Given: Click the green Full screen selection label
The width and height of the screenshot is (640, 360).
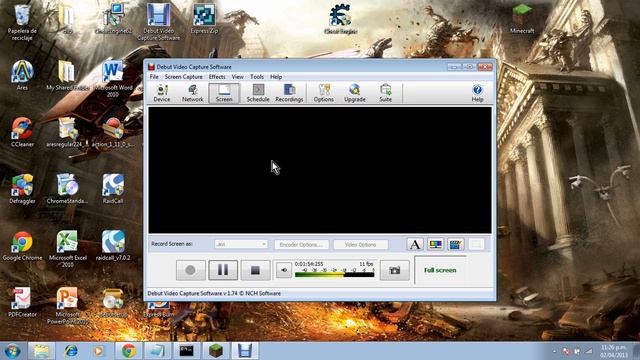Looking at the screenshot, I should click(x=440, y=270).
